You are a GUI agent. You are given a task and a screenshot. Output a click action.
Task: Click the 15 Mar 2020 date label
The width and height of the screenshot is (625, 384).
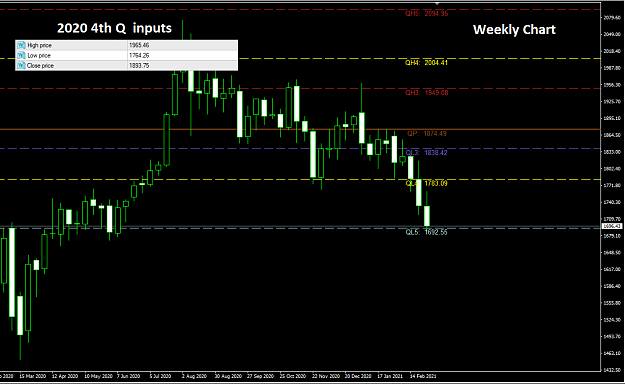pos(33,376)
